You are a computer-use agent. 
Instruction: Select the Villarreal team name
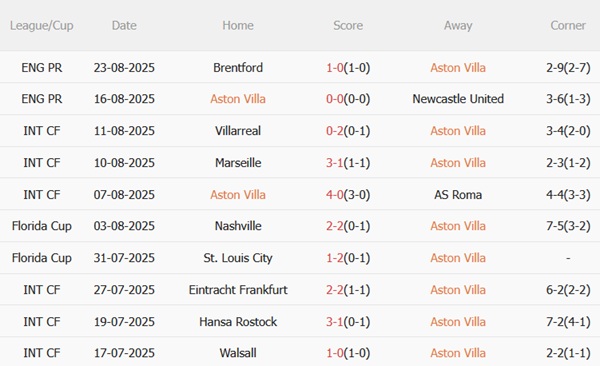pyautogui.click(x=238, y=131)
